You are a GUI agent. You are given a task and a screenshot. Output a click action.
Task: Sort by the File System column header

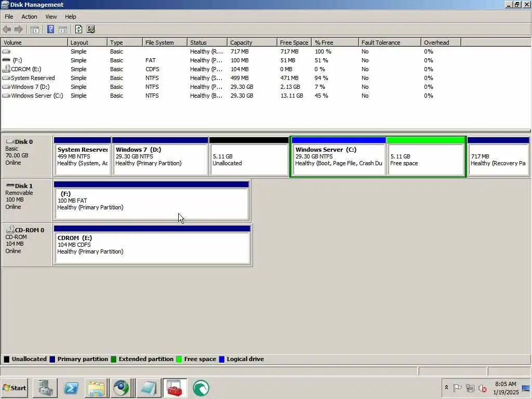[x=165, y=43]
